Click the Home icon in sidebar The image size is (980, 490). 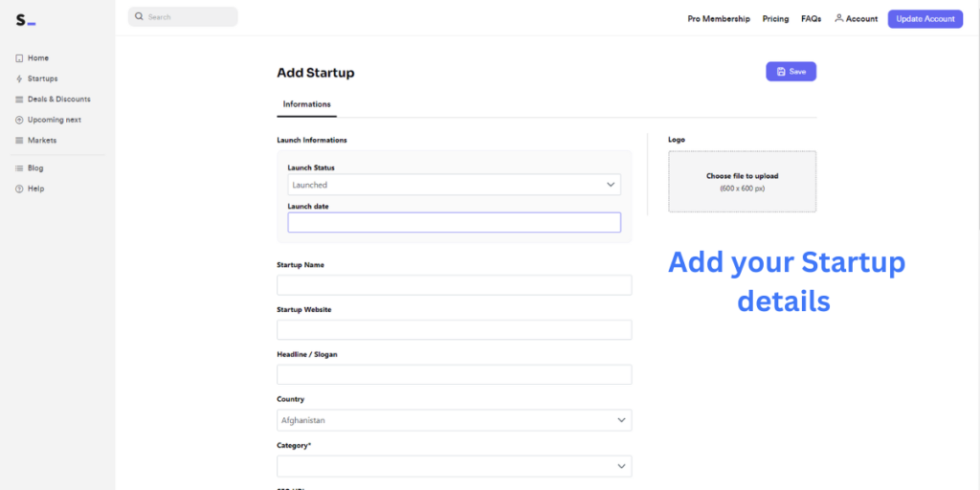tap(19, 58)
